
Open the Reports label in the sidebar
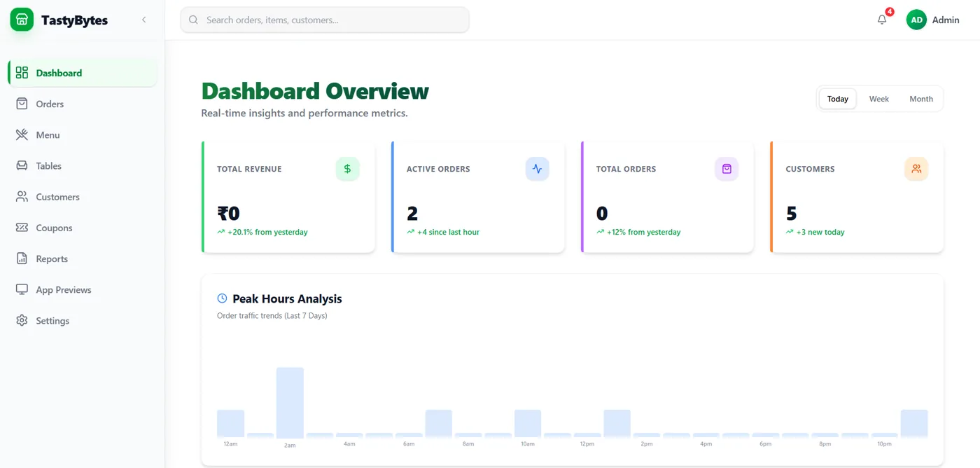tap(52, 259)
